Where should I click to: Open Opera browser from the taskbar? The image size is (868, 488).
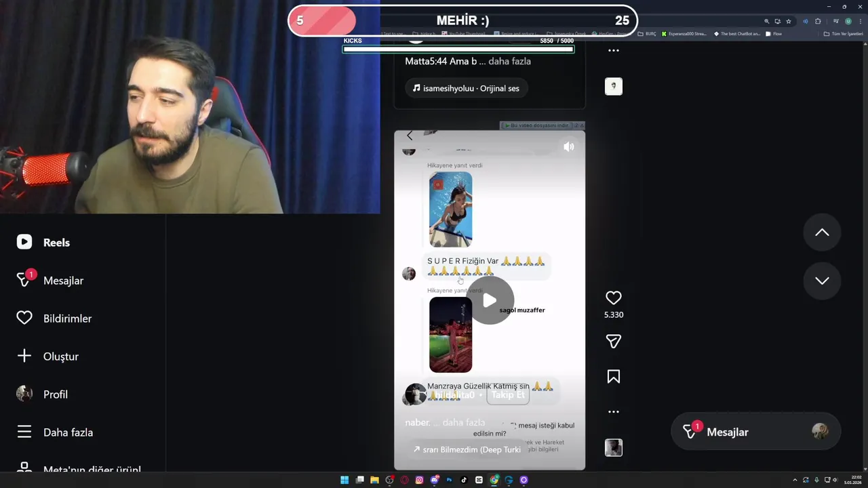point(404,480)
